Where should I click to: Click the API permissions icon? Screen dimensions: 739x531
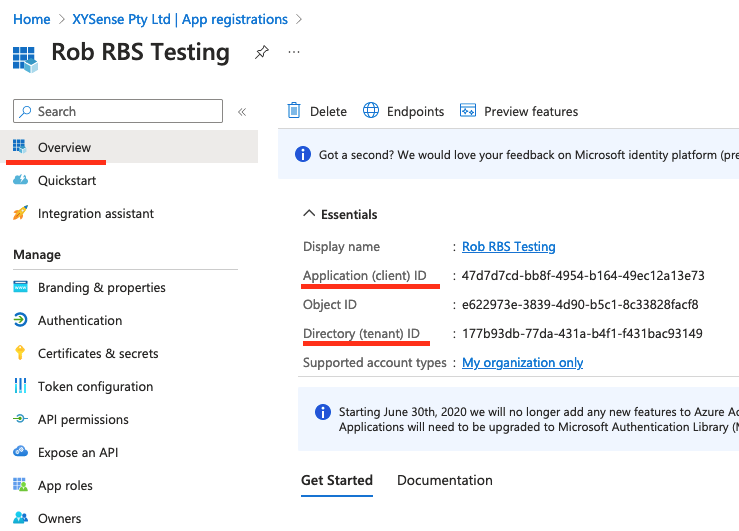point(20,418)
